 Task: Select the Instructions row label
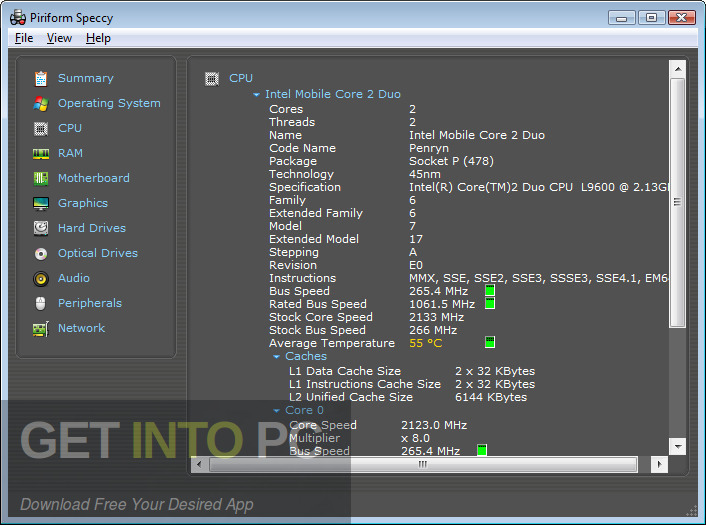pos(303,278)
